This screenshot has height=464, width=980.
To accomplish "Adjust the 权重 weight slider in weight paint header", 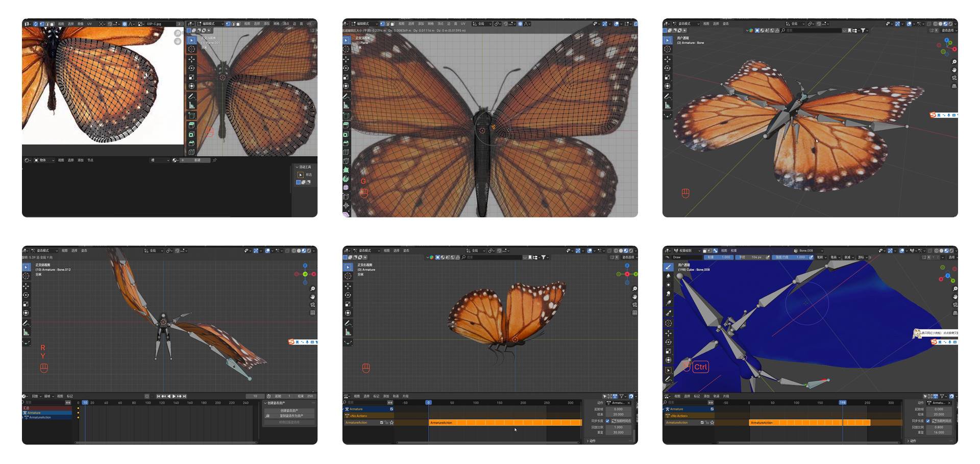I will tap(718, 257).
